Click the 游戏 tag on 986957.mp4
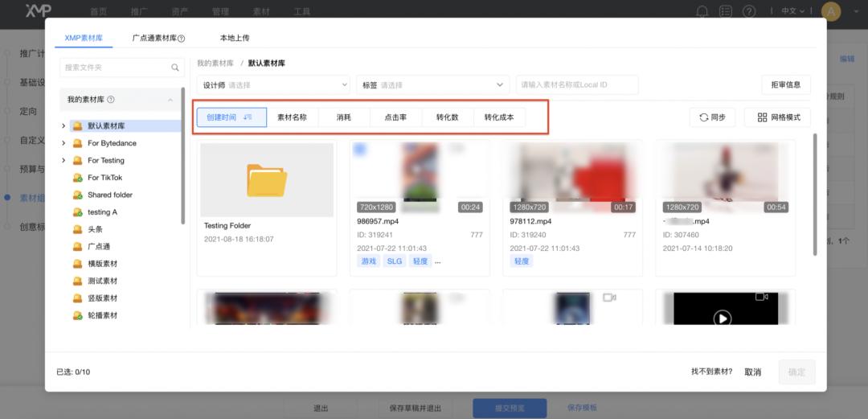The width and height of the screenshot is (868, 419). (x=369, y=261)
